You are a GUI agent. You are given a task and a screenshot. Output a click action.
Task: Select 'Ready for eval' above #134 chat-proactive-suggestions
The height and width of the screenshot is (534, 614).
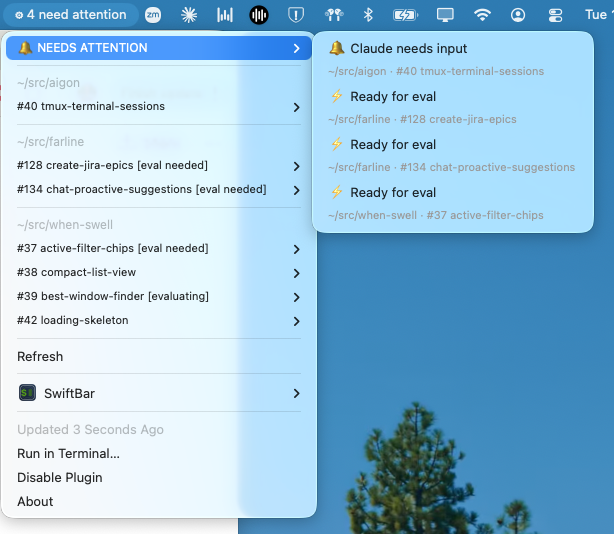393,145
